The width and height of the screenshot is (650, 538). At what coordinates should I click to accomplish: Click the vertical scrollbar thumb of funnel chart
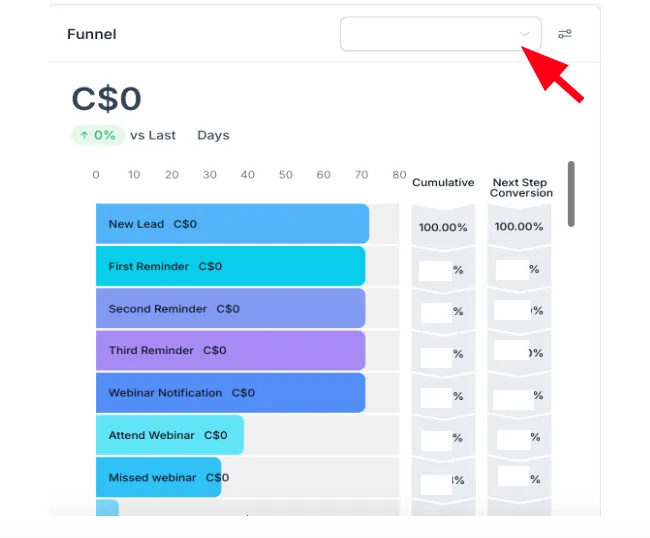tap(571, 194)
